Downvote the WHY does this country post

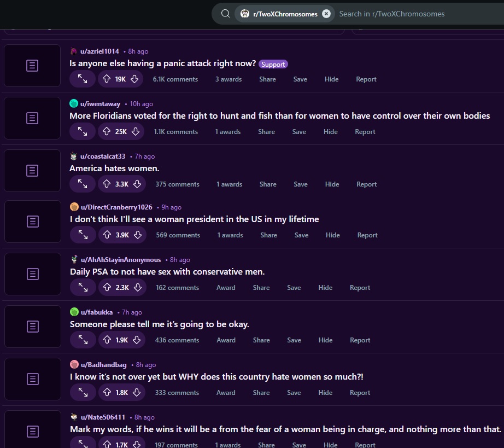(x=137, y=392)
